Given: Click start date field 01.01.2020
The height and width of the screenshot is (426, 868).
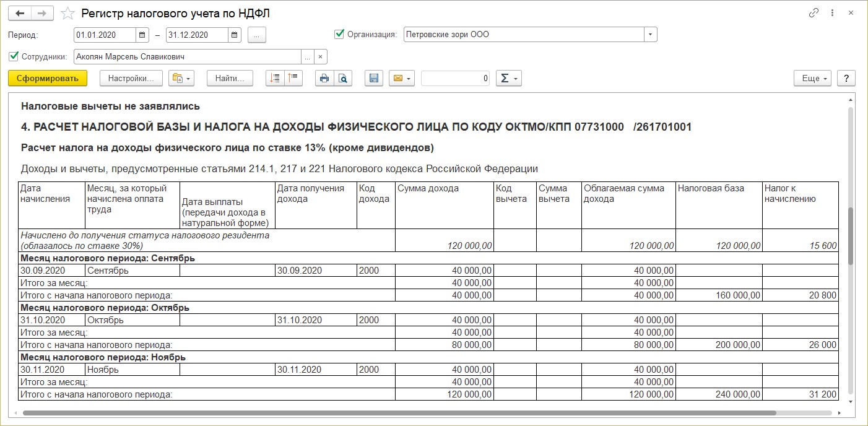Looking at the screenshot, I should point(105,35).
